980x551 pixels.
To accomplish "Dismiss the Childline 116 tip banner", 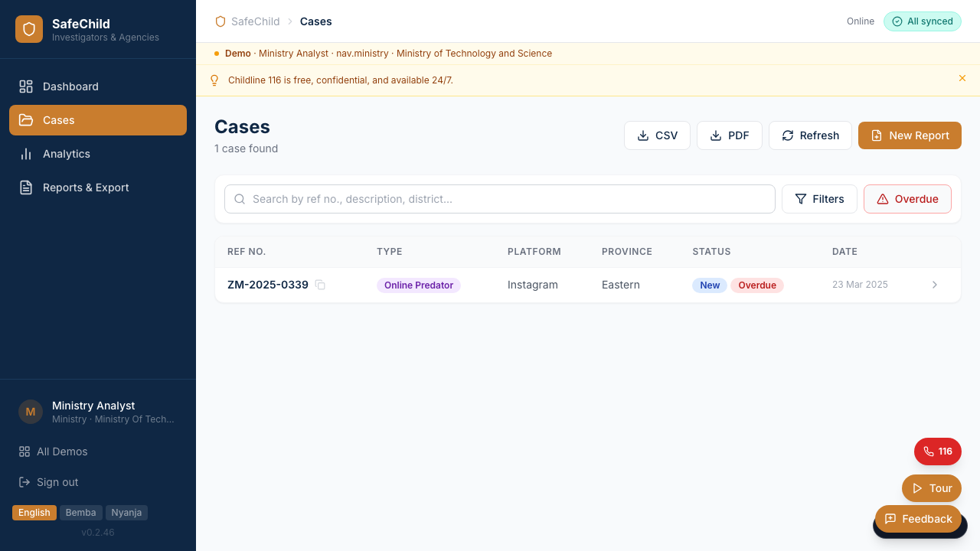I will click(x=962, y=78).
